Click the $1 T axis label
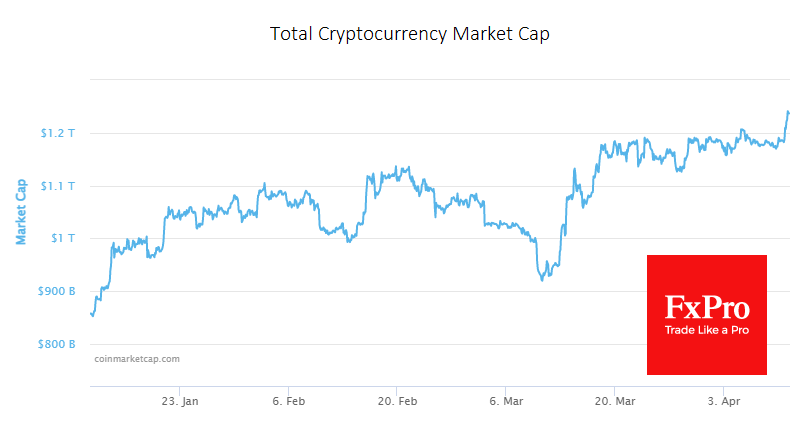800x440 pixels. (63, 238)
